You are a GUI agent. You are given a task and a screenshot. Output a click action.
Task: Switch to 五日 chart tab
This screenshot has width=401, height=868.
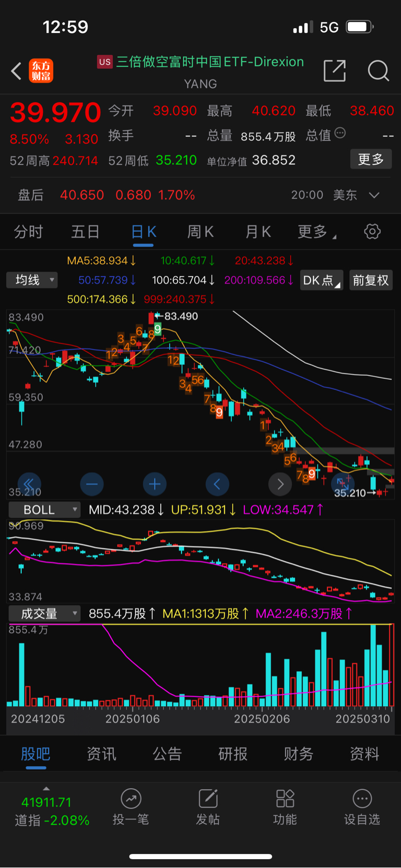(86, 232)
